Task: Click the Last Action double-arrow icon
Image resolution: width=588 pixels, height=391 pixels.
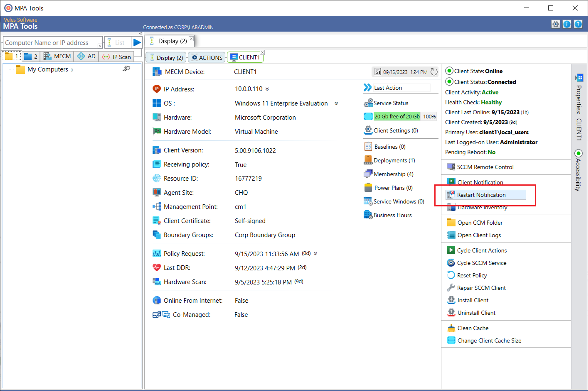Action: click(x=367, y=88)
